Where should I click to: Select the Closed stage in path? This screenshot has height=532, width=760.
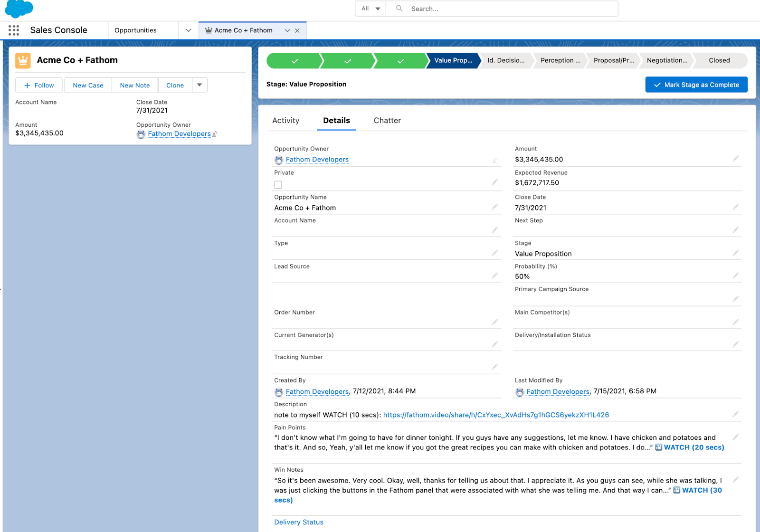coord(719,61)
